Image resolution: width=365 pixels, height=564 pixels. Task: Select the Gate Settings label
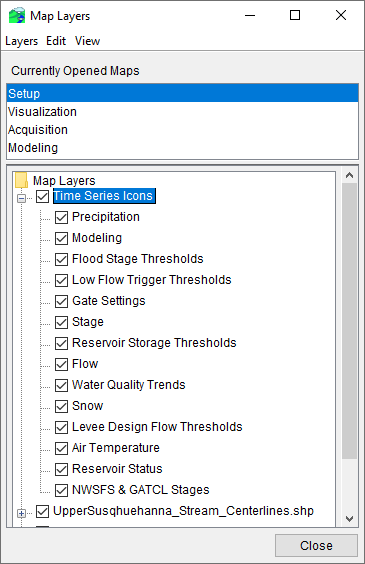click(109, 301)
